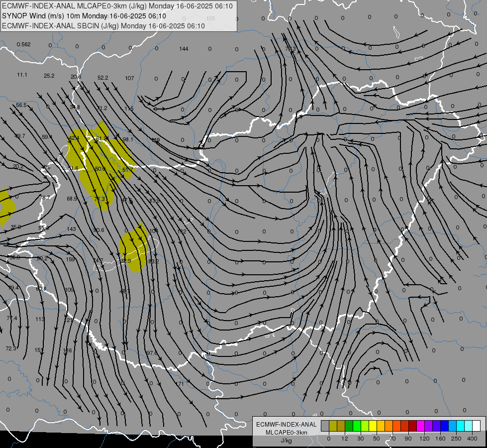Screen dimensions: 487x448
Task: Click the dark green swatch at 12
Action: [x=349, y=426]
